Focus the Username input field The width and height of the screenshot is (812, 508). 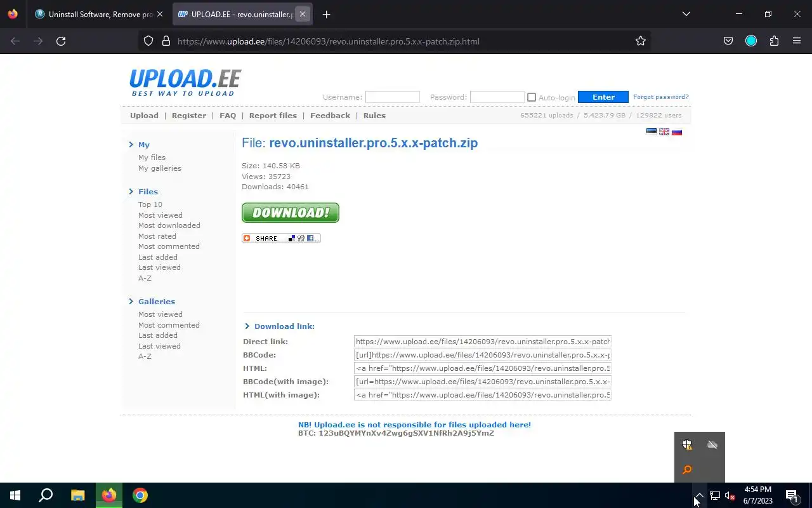point(393,97)
